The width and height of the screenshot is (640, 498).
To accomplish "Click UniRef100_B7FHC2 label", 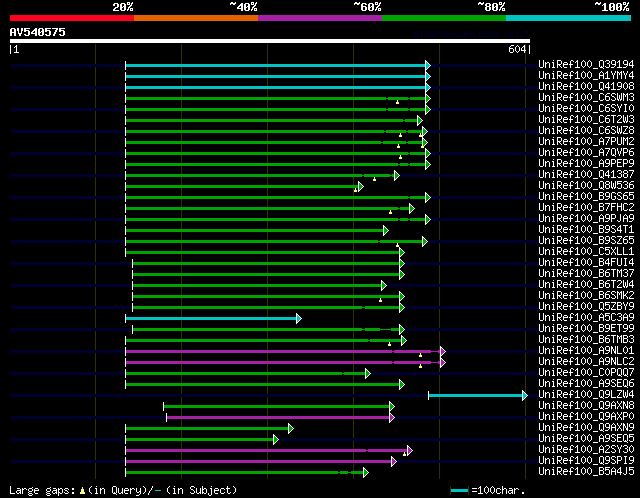I will [586, 208].
